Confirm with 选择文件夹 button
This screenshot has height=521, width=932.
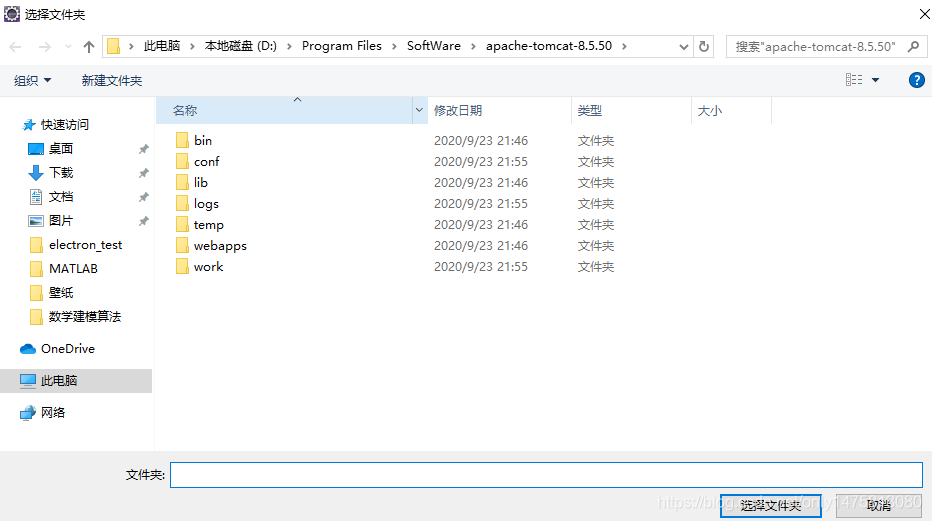tap(770, 506)
